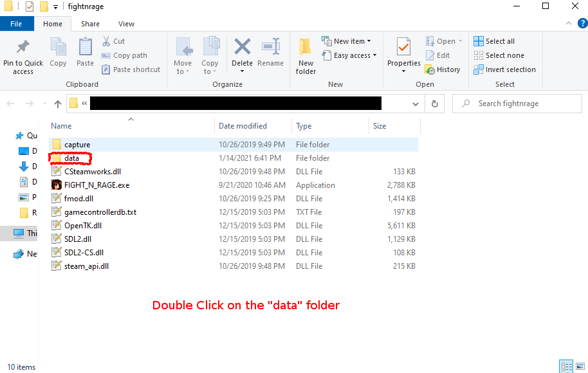Open the Easy access dropdown
The image size is (588, 373).
pos(349,55)
